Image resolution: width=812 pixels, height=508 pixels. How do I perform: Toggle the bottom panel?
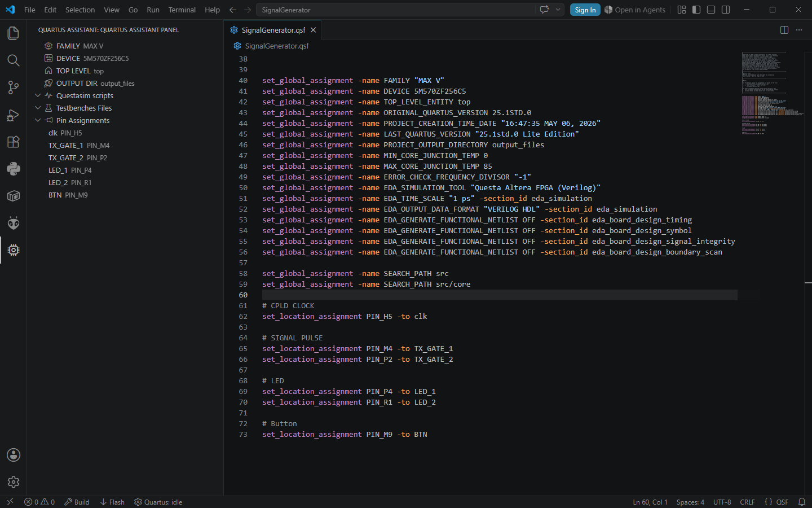coord(711,10)
